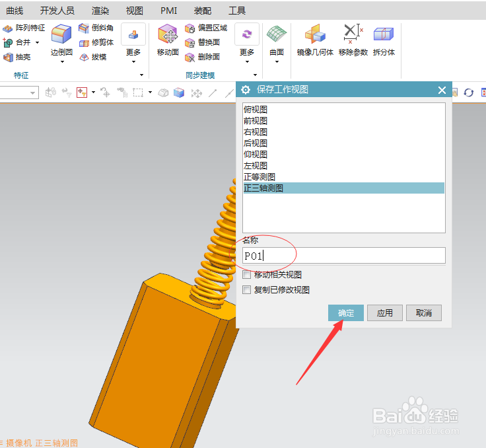Click the 应用 button
The image size is (486, 448).
pyautogui.click(x=385, y=313)
